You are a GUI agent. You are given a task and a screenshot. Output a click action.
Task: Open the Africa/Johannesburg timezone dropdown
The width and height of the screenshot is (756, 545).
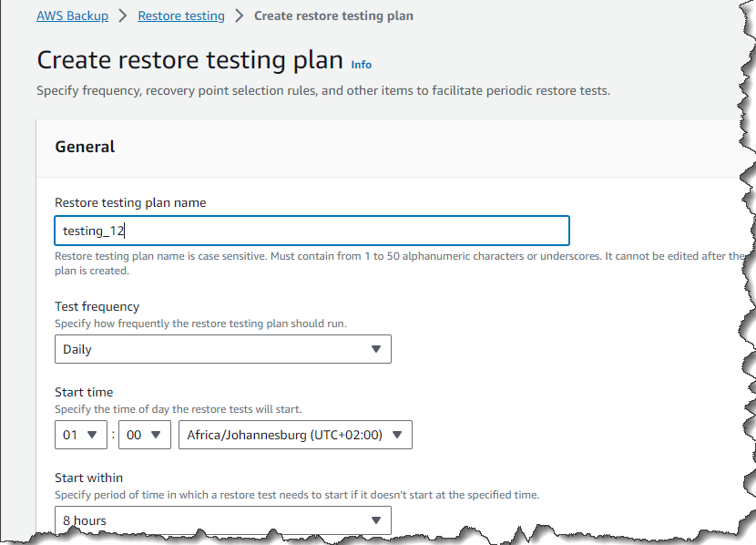295,435
